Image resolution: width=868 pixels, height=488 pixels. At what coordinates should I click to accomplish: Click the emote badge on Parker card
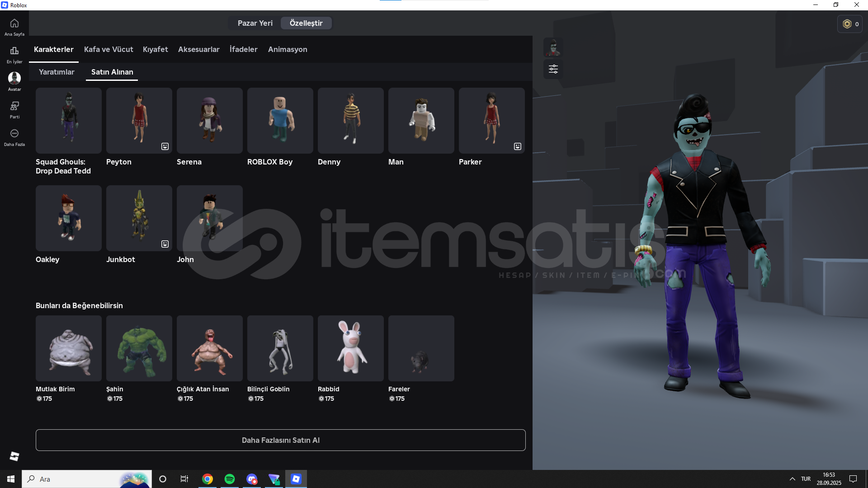coord(518,146)
